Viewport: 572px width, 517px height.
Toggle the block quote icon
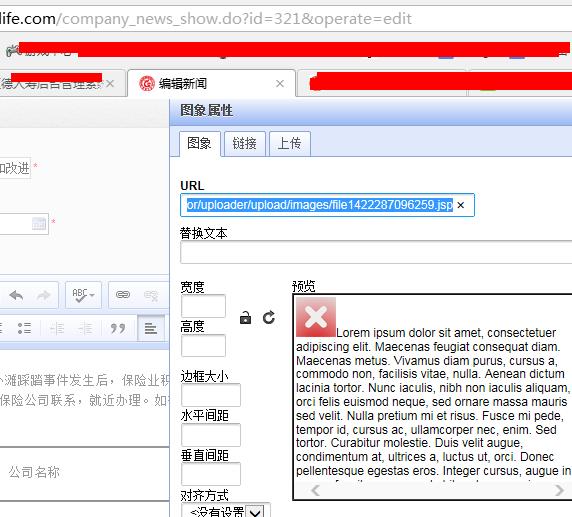117,328
